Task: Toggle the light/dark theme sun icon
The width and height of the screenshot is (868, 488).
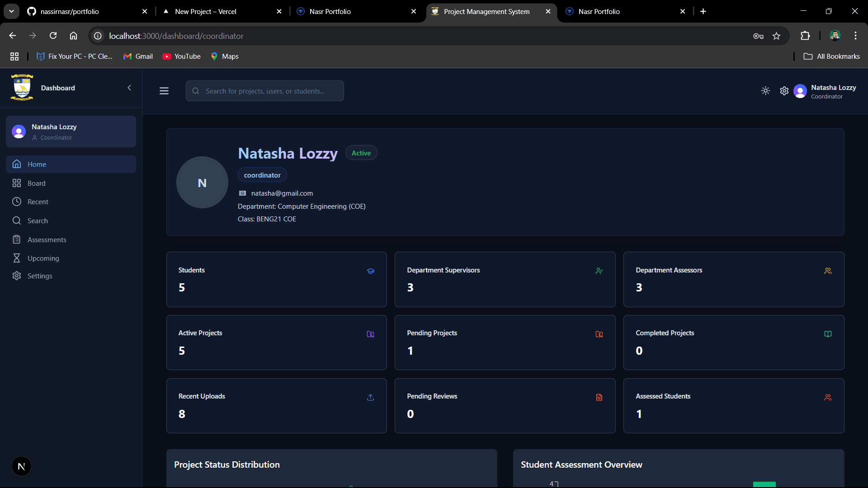Action: (x=765, y=91)
